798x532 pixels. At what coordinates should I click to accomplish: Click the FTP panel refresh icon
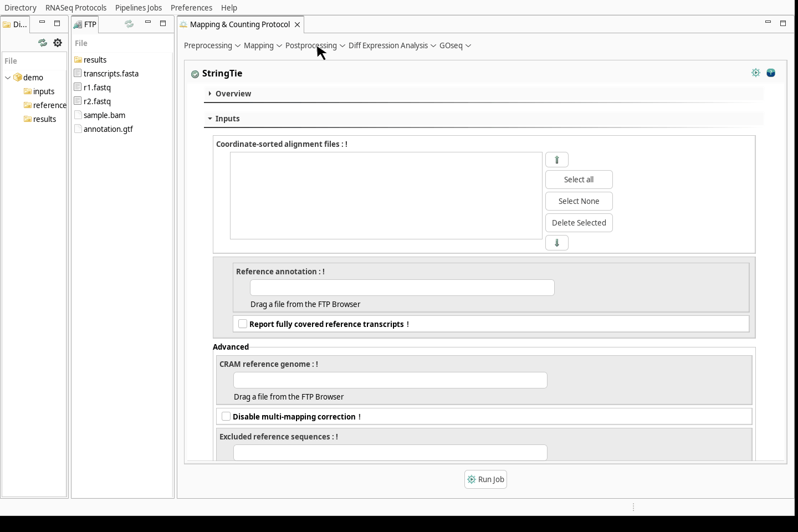click(129, 24)
